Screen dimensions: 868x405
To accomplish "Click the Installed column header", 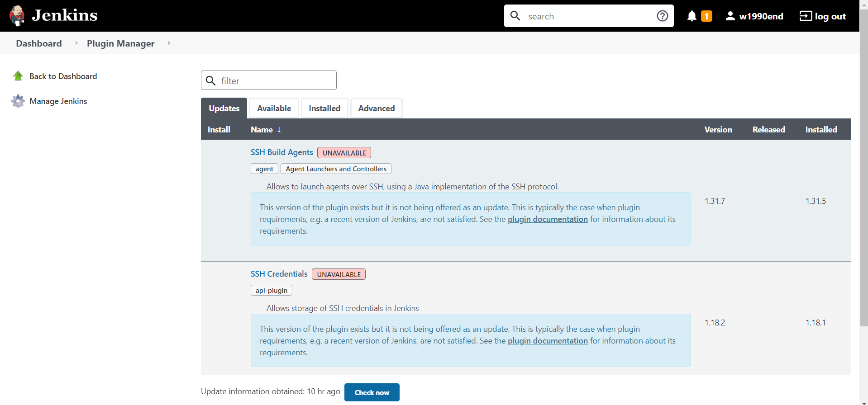I will click(821, 130).
